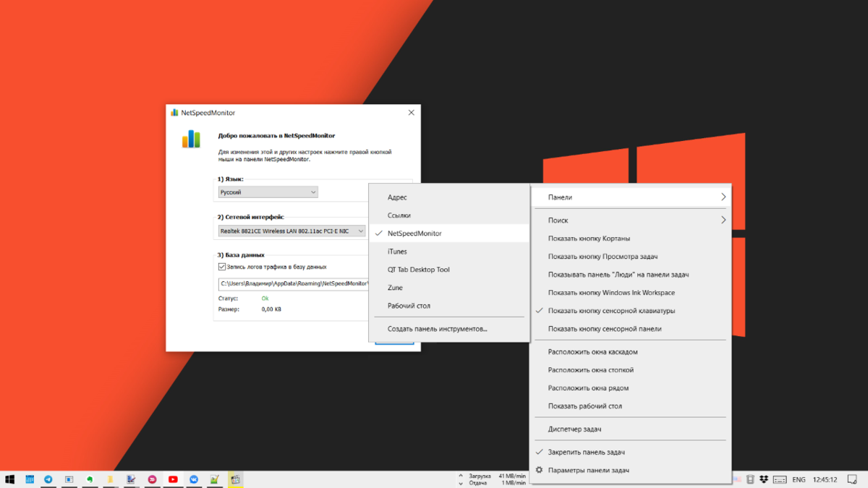The height and width of the screenshot is (488, 868).
Task: Open Evernote from the taskbar
Action: click(90, 479)
